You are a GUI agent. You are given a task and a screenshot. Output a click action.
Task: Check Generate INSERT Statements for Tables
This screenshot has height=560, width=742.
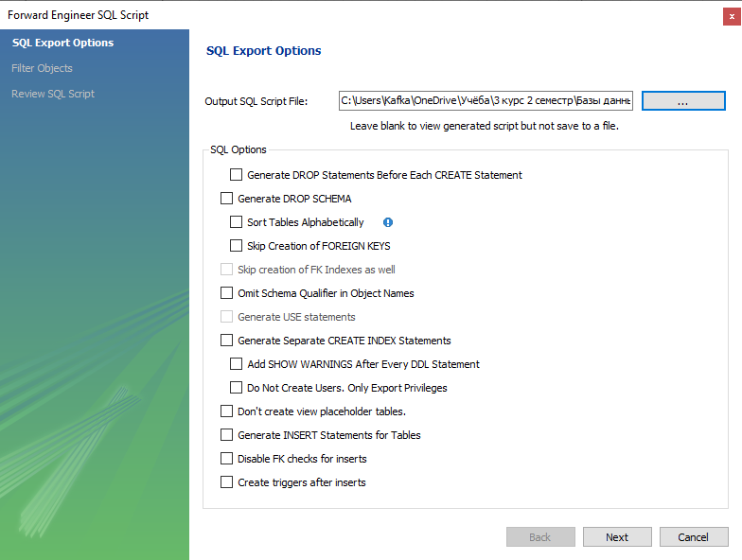pyautogui.click(x=227, y=435)
